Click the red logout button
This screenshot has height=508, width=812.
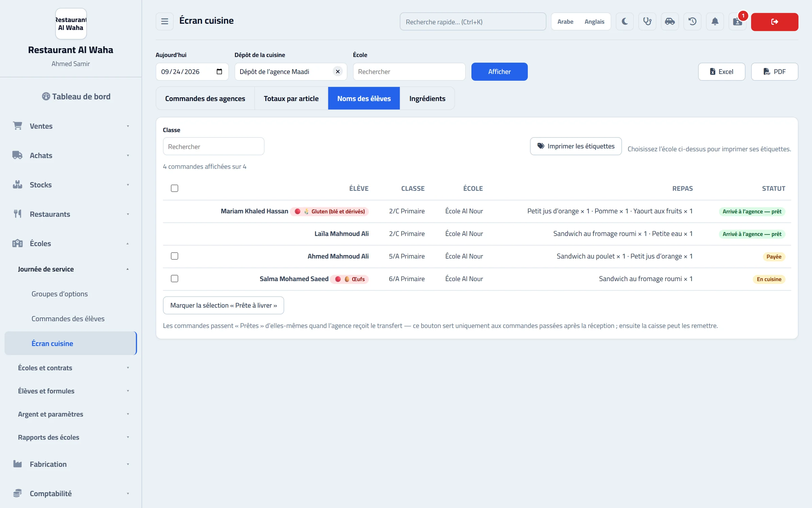pyautogui.click(x=774, y=22)
